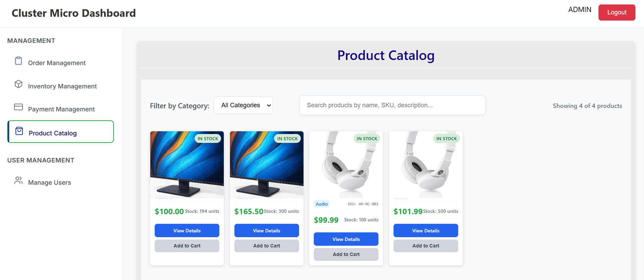644x280 pixels.
Task: Click View Details on the $99.99 headphones
Action: tap(346, 239)
